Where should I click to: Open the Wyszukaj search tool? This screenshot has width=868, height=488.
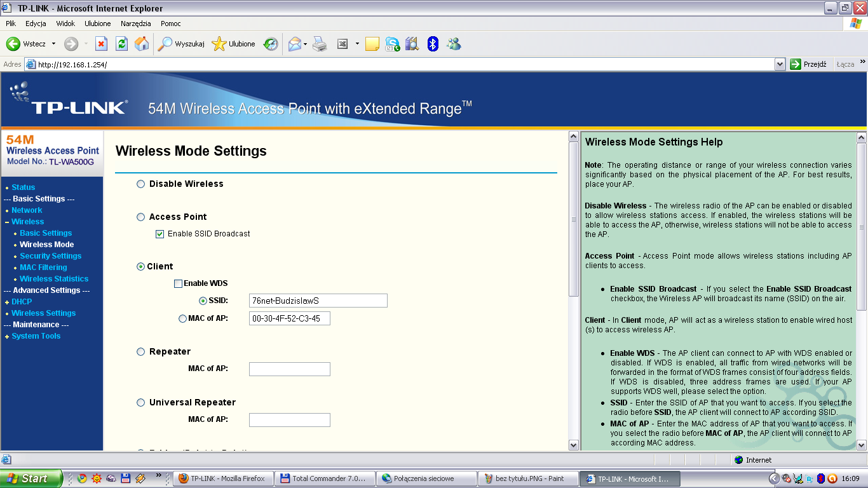181,44
